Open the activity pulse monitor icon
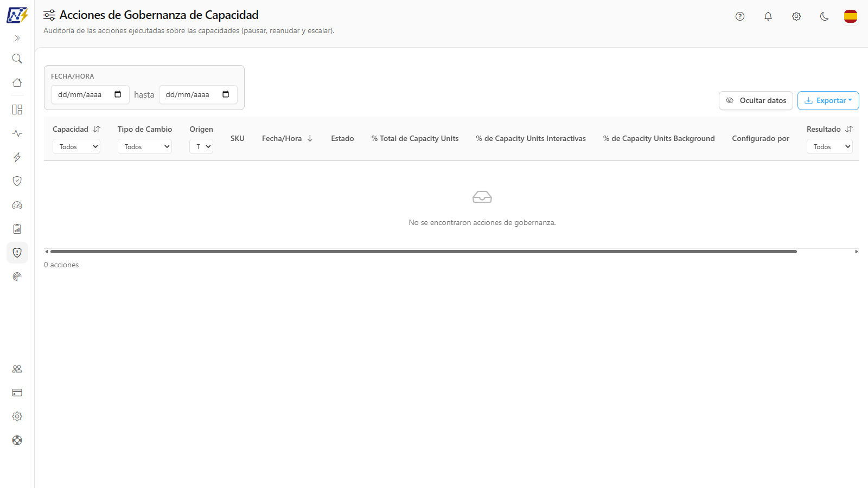 17,133
